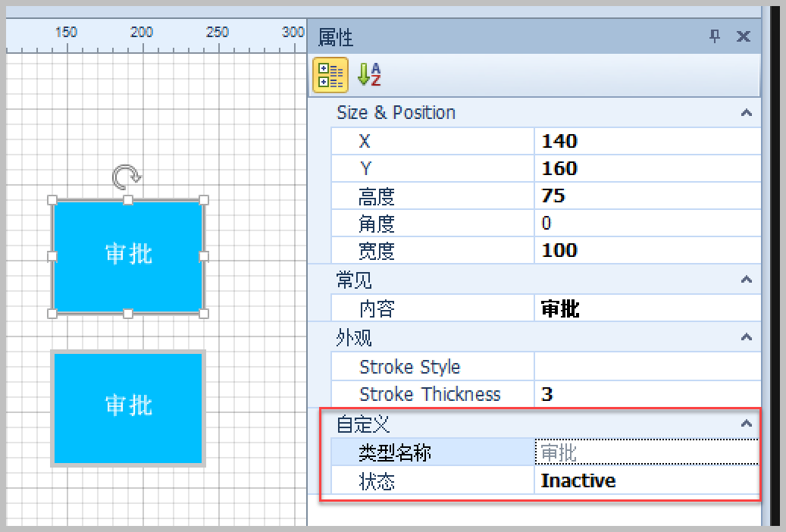Click the selected upper 审批 shape
The width and height of the screenshot is (786, 532).
click(x=128, y=257)
